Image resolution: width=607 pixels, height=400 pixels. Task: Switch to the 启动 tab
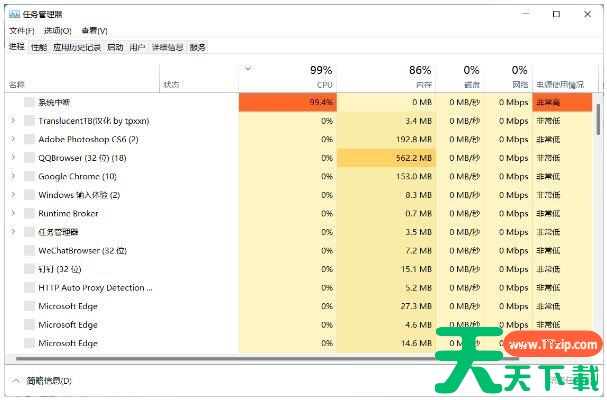click(x=115, y=48)
